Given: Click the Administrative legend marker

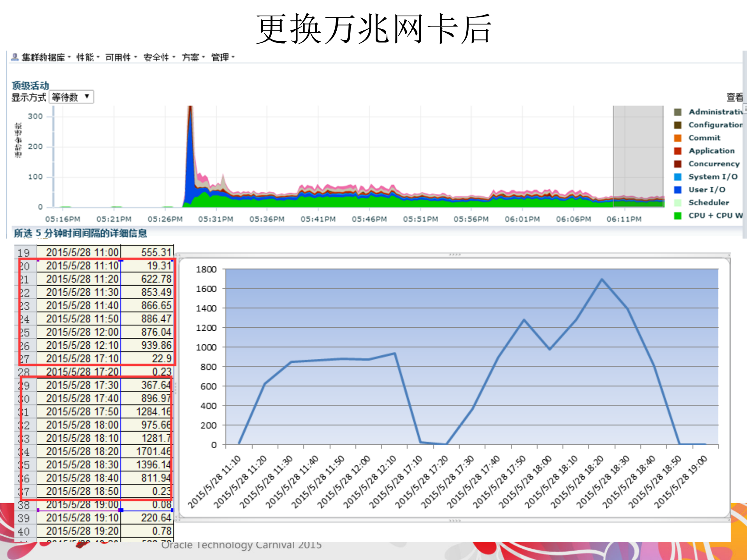Looking at the screenshot, I should (x=678, y=112).
